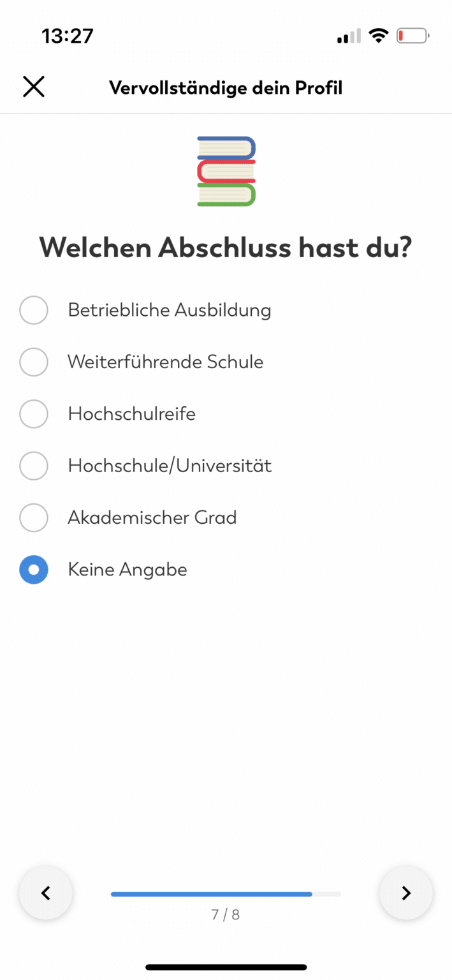Image resolution: width=452 pixels, height=980 pixels.
Task: Select Hochschule/Universität option
Action: click(33, 466)
